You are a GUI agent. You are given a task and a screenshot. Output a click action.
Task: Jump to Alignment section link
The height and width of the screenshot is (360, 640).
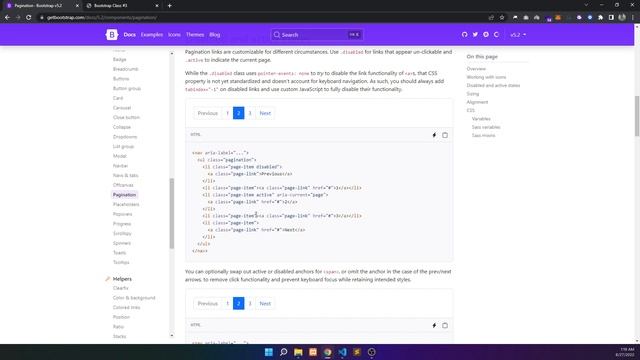pos(477,102)
